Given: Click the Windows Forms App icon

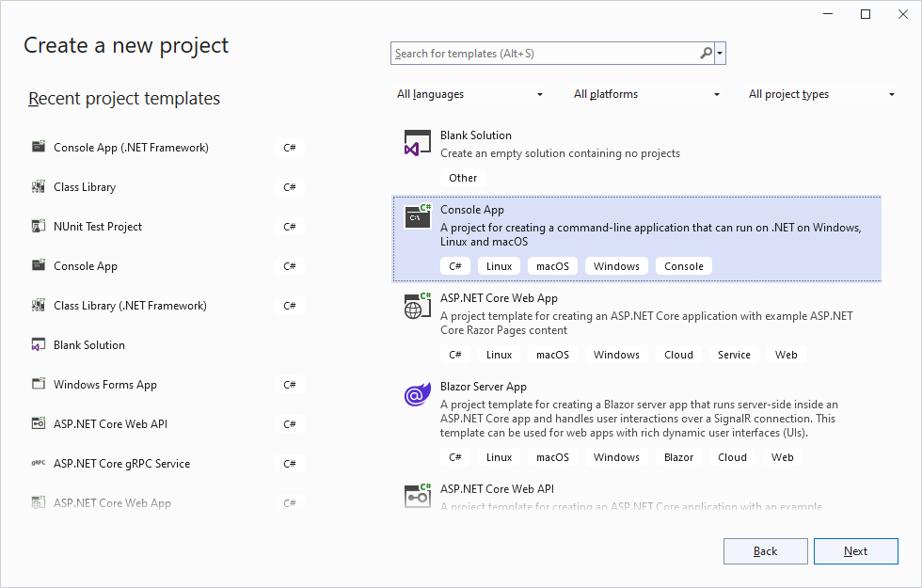Looking at the screenshot, I should click(39, 384).
